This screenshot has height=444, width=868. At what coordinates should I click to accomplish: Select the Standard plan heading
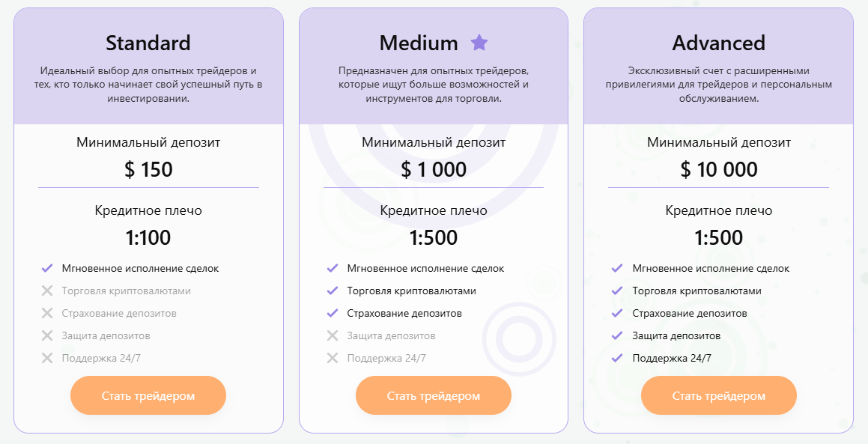148,43
